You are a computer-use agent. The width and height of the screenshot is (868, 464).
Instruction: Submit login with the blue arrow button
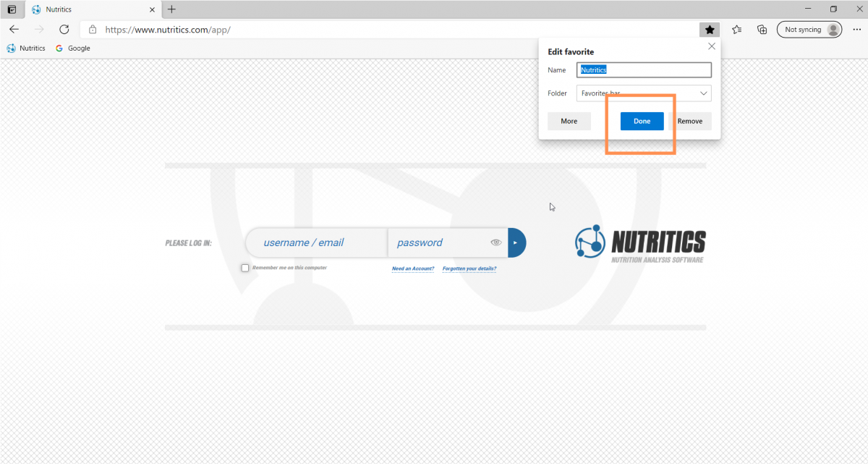coord(516,242)
